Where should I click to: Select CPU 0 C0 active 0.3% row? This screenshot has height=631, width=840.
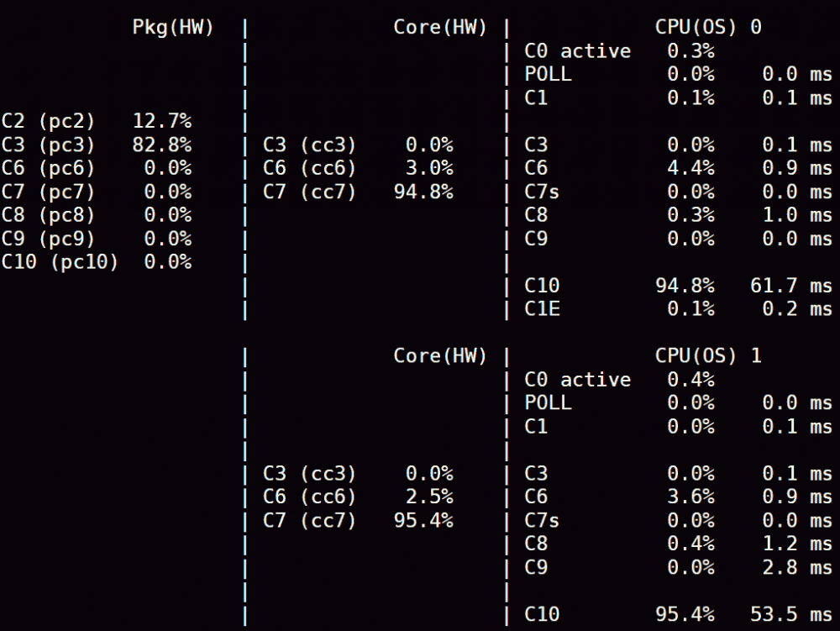click(619, 51)
